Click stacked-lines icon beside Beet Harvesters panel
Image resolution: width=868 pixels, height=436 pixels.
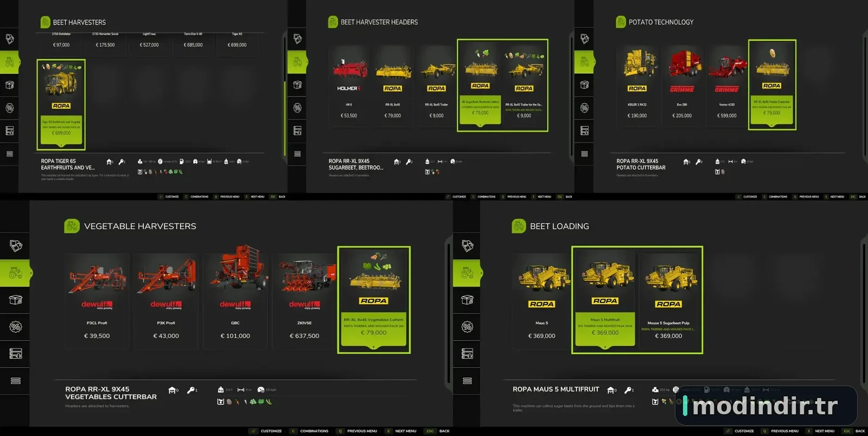[10, 154]
